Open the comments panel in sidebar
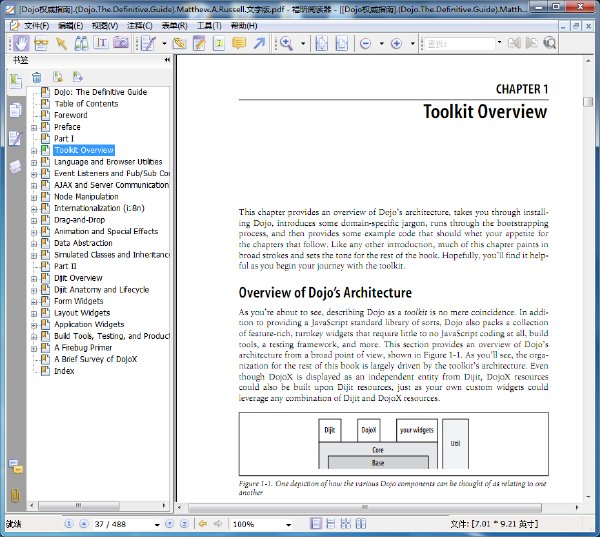This screenshot has height=537, width=600. pyautogui.click(x=16, y=467)
